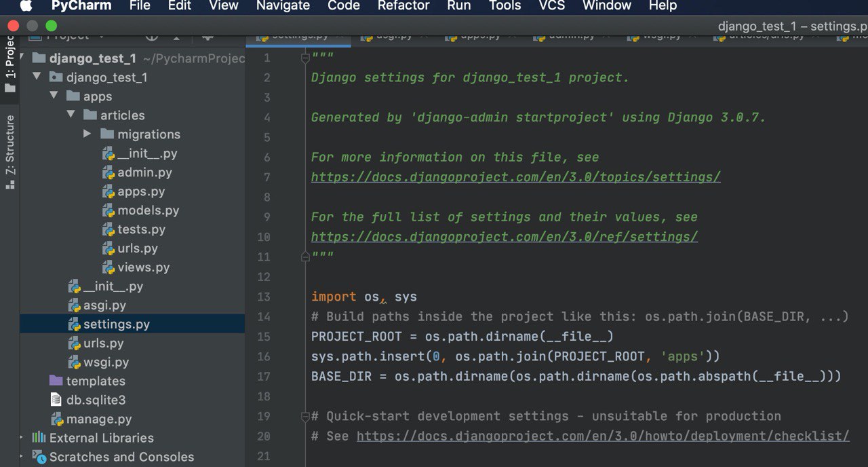
Task: Click the articles folder icon
Action: coord(90,115)
